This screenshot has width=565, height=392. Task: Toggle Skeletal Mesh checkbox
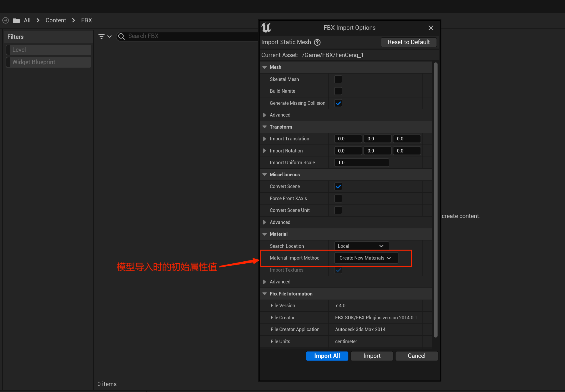tap(338, 79)
